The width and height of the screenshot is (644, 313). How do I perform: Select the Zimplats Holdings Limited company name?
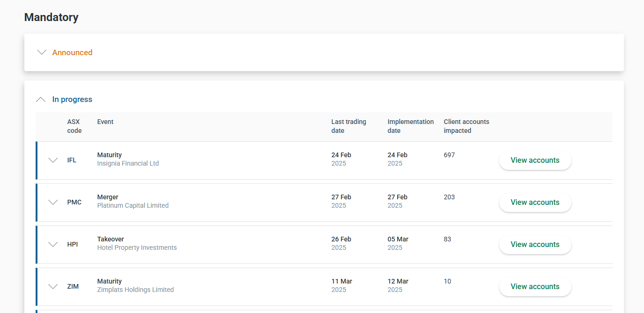pos(135,290)
